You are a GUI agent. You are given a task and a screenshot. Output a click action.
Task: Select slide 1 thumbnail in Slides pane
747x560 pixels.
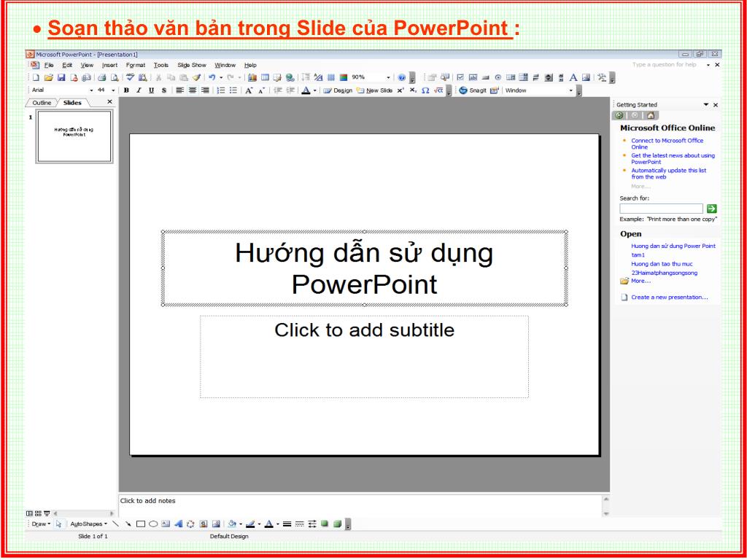coord(74,136)
